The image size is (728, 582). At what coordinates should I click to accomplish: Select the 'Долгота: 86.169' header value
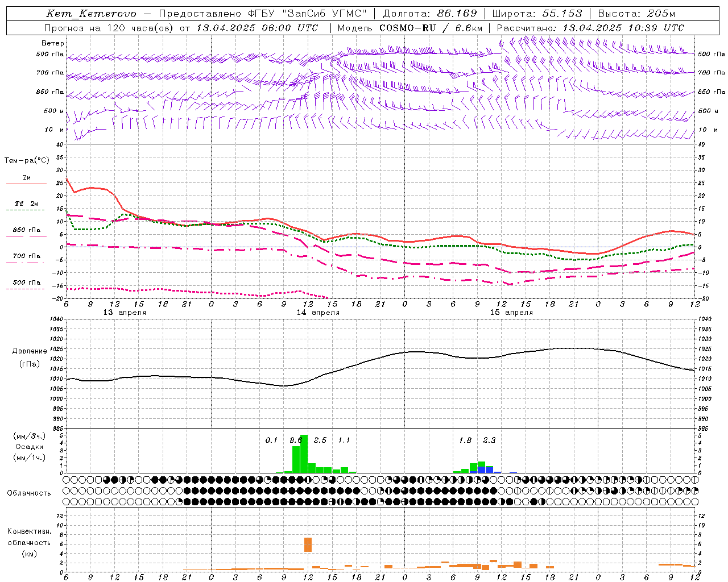click(429, 14)
